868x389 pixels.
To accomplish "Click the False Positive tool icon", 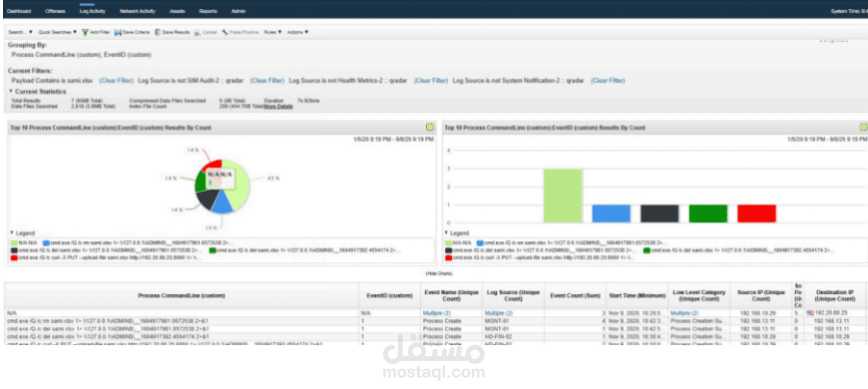I will click(x=224, y=32).
